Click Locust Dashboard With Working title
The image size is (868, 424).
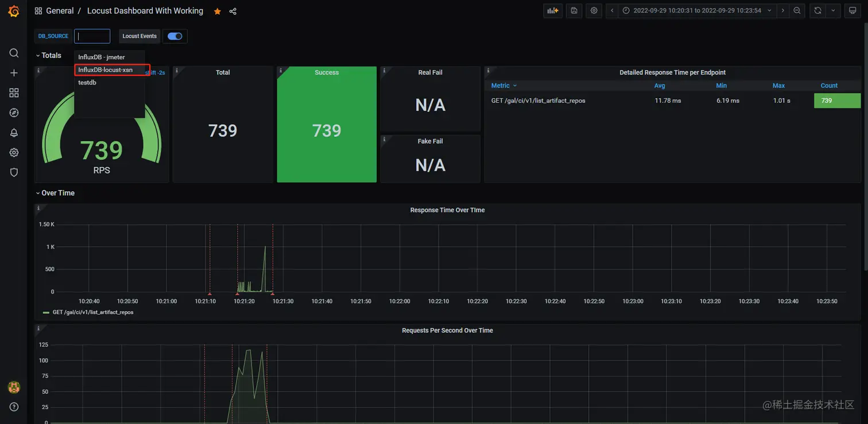click(145, 11)
